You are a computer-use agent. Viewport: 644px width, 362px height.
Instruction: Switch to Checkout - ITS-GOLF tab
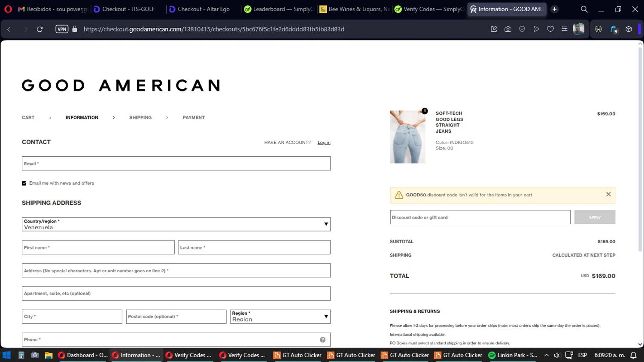[x=128, y=9]
